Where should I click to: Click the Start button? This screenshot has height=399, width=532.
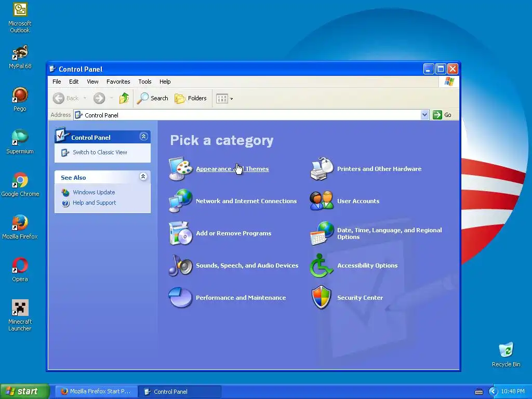click(24, 391)
